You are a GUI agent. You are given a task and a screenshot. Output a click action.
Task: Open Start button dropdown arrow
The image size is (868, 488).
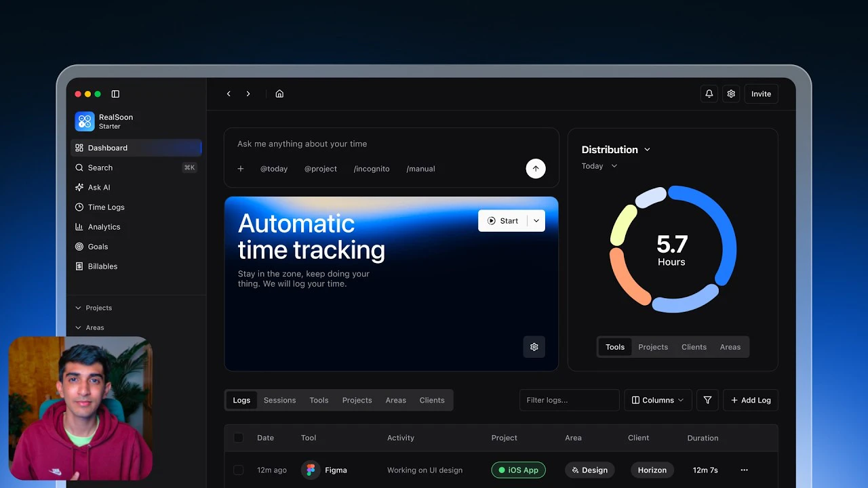[536, 221]
